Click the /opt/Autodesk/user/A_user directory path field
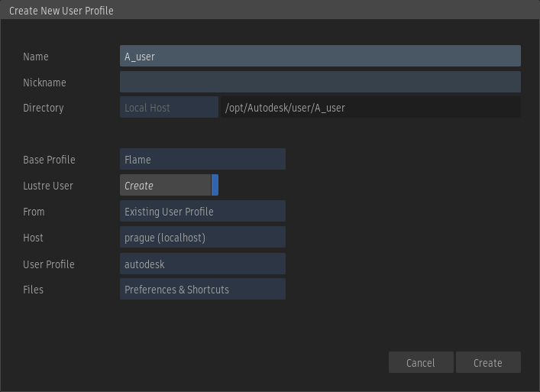 (x=370, y=108)
